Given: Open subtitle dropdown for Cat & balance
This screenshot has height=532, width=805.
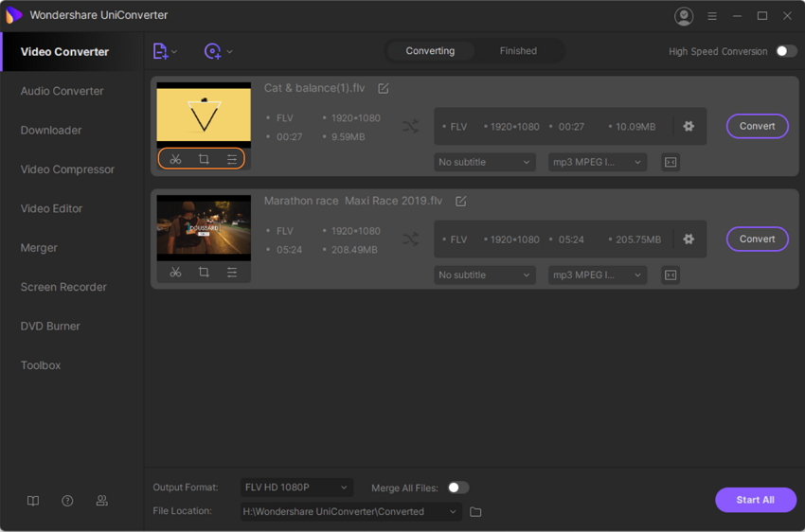Looking at the screenshot, I should tap(484, 162).
